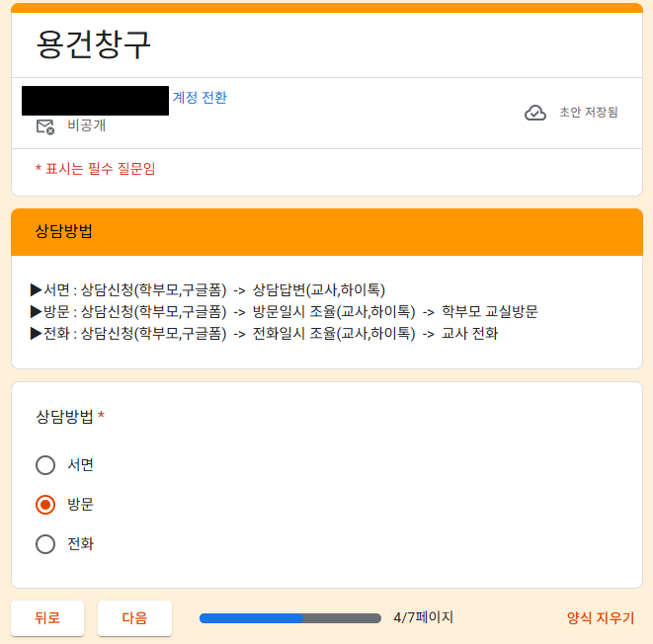Select the 서면 radio option

[x=45, y=465]
